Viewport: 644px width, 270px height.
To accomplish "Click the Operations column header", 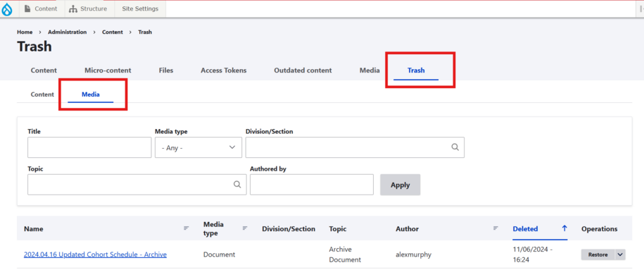I will click(x=599, y=229).
